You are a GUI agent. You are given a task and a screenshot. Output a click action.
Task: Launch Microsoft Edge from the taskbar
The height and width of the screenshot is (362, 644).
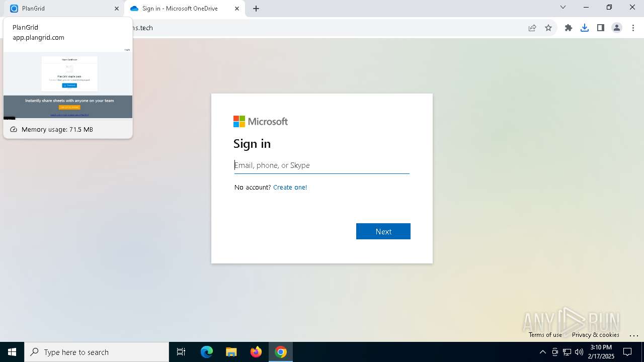(x=207, y=352)
